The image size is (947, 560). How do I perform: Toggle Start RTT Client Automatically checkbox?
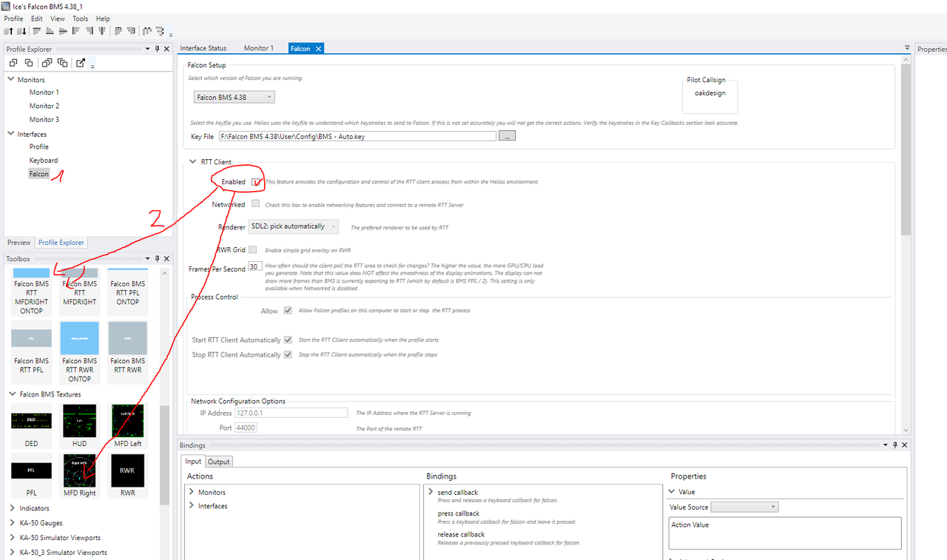[288, 340]
